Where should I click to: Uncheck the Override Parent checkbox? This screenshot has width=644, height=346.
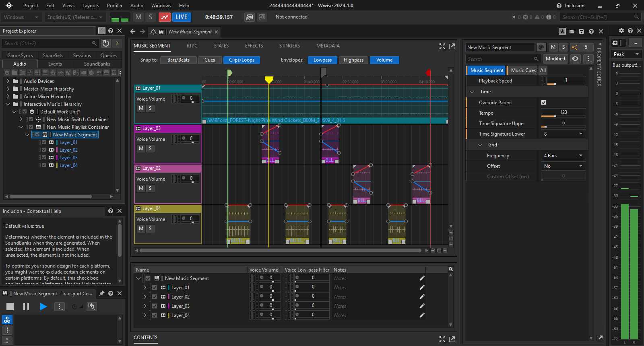(544, 103)
